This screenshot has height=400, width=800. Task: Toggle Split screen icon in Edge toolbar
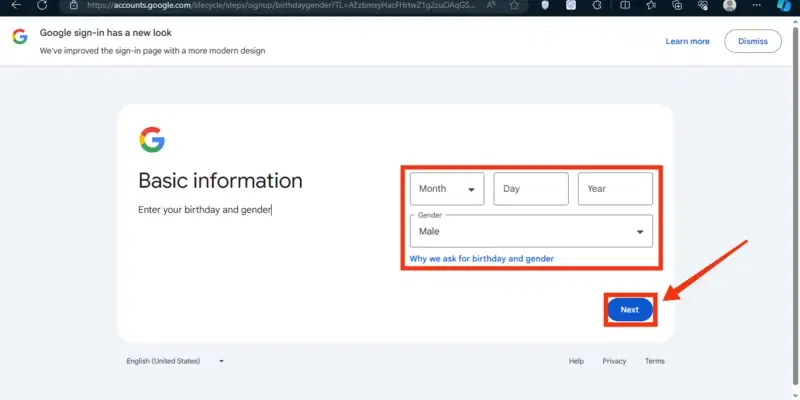tap(624, 5)
